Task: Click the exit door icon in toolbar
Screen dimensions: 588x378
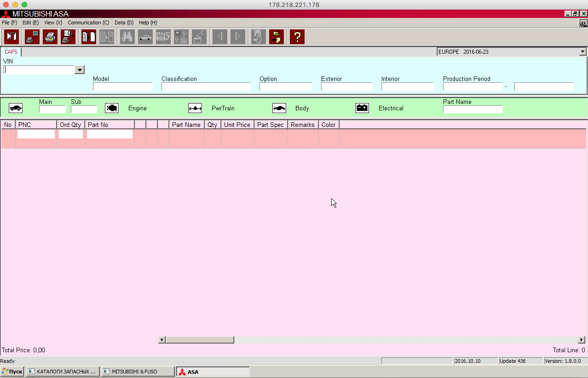Action: tap(12, 36)
